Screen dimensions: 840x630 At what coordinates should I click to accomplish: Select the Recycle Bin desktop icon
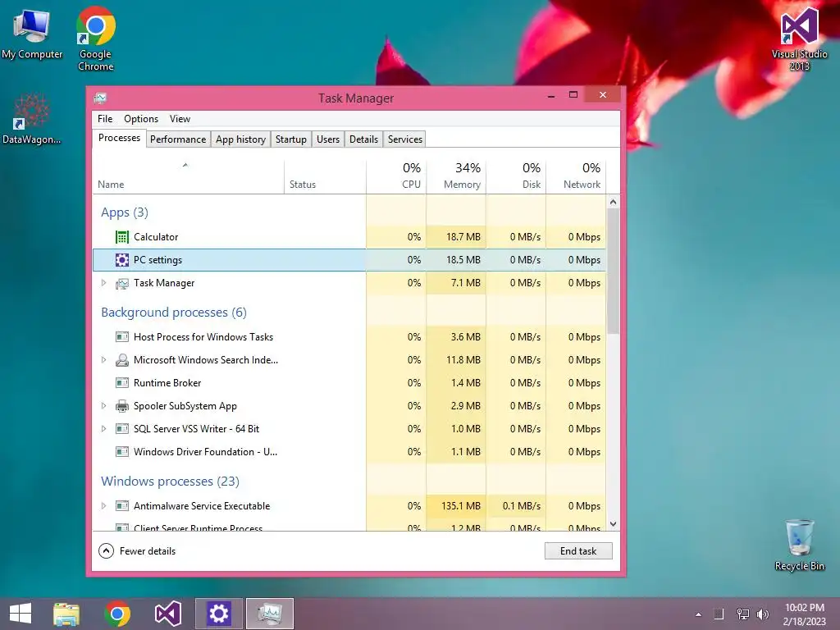click(x=799, y=545)
